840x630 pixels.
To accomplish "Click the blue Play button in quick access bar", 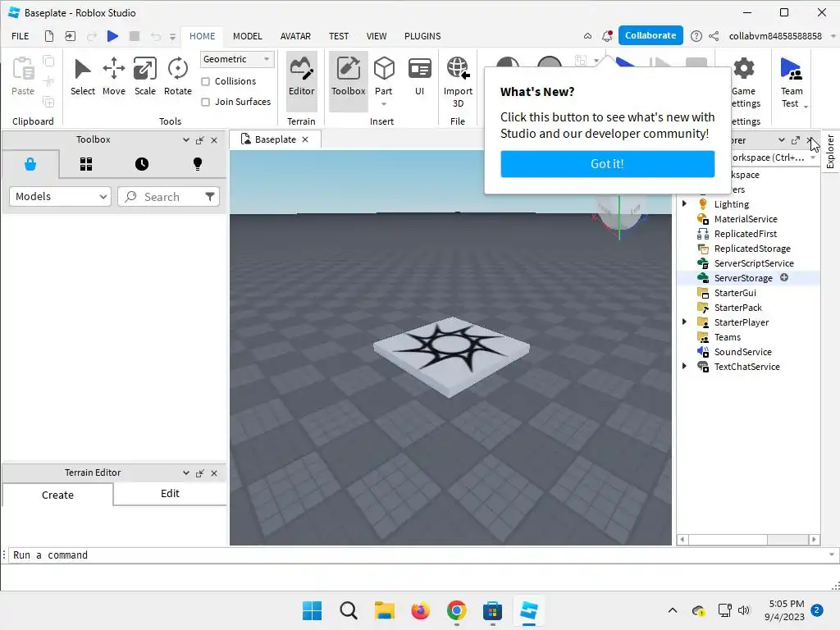I will (x=112, y=36).
